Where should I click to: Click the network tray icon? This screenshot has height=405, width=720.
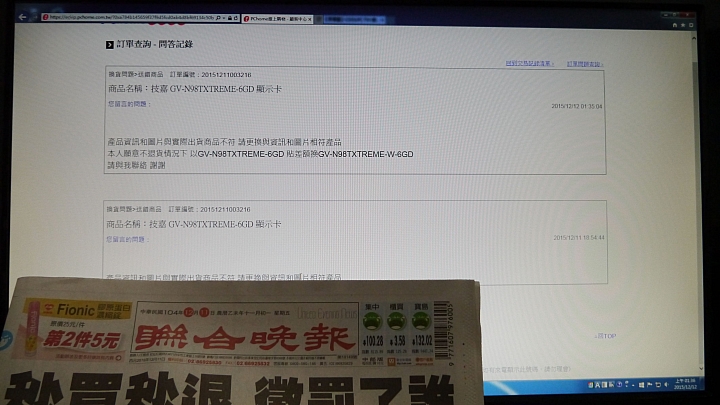click(x=658, y=384)
